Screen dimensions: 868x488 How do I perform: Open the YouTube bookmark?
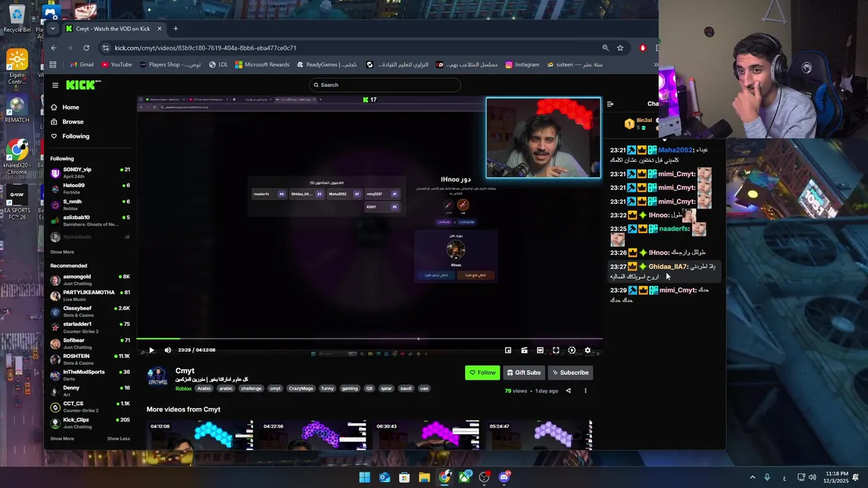pyautogui.click(x=117, y=65)
